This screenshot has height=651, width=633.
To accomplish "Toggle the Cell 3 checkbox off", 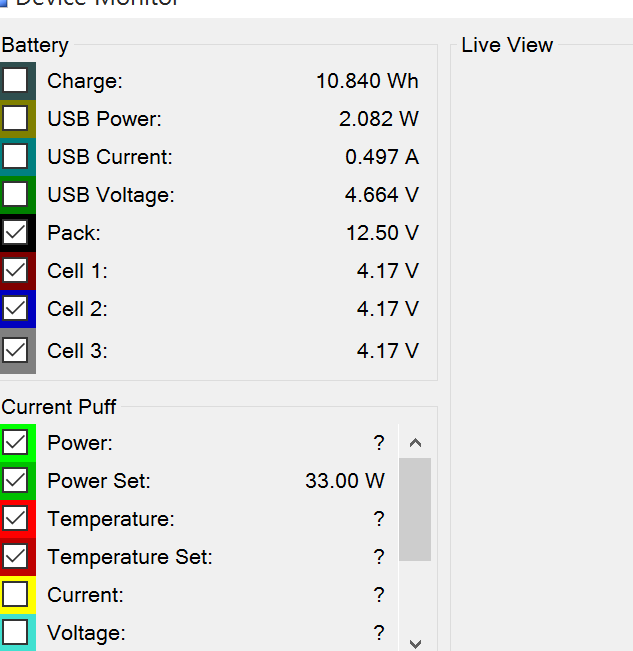I will [15, 350].
